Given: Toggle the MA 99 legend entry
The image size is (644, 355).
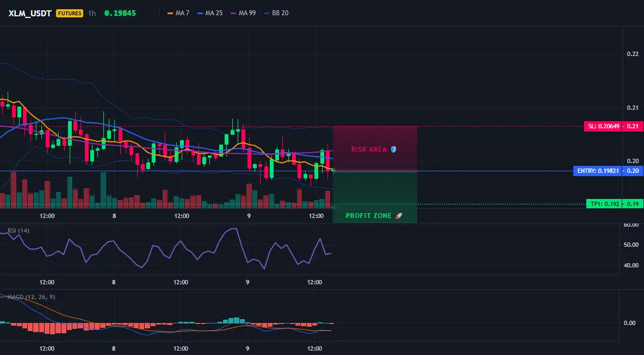Looking at the screenshot, I should [243, 13].
